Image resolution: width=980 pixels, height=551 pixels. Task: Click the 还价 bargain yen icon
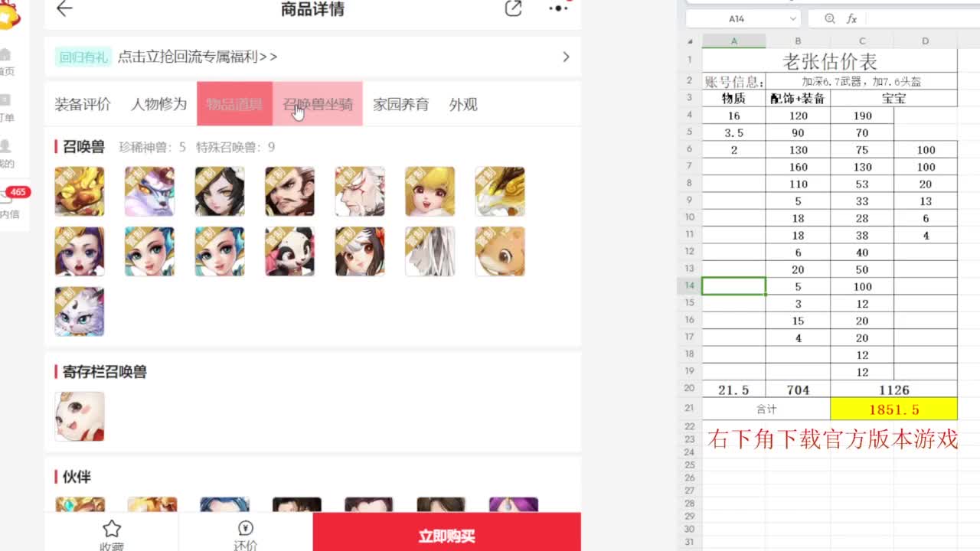[246, 528]
